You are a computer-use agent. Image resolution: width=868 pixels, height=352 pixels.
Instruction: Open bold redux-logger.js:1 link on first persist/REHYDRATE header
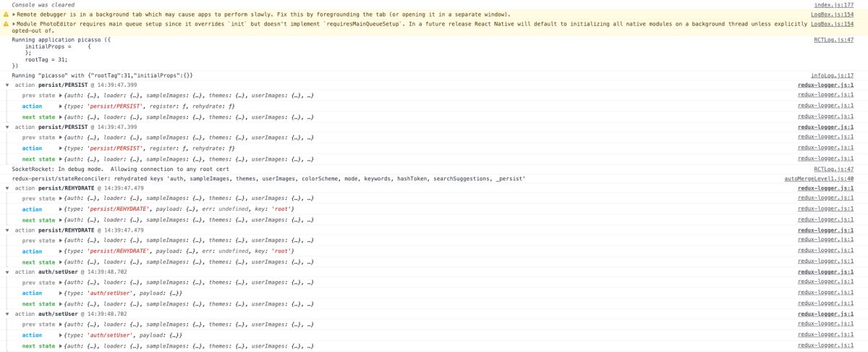tap(826, 188)
